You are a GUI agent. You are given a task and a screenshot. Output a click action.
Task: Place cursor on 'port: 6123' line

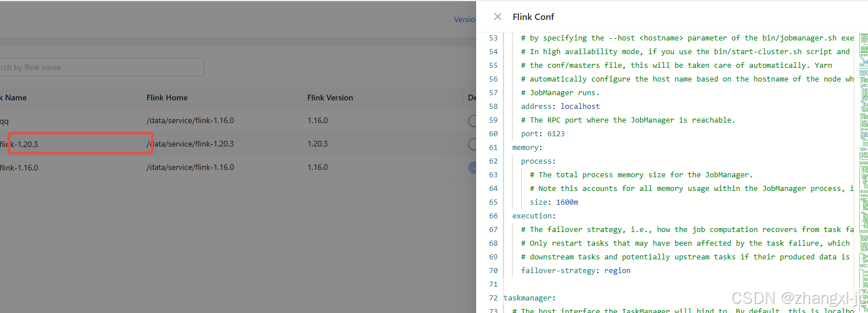[543, 133]
